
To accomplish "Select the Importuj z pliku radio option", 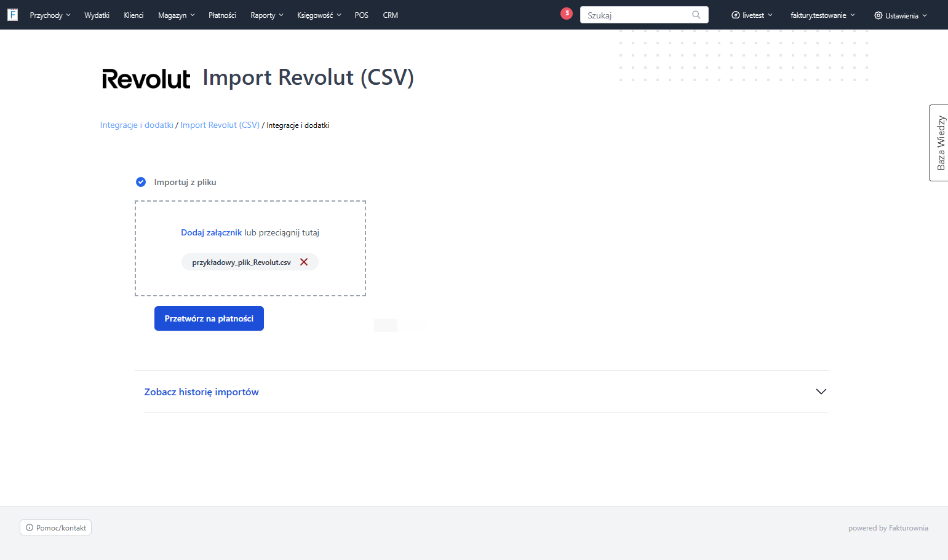I will coord(141,182).
